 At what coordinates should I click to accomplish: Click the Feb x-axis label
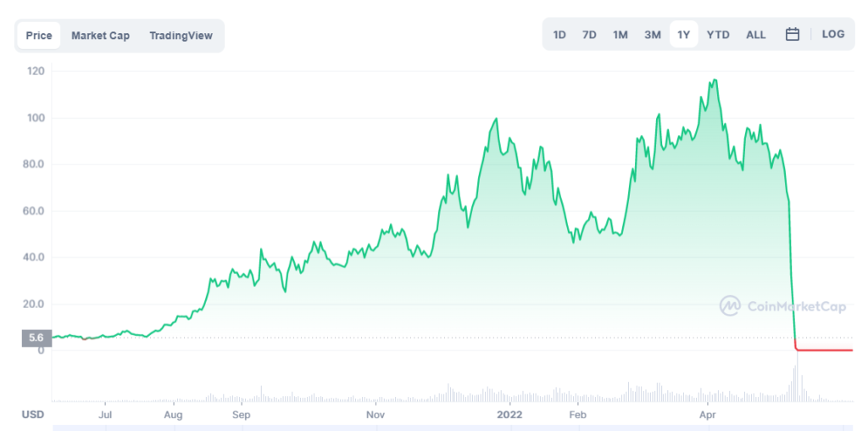point(577,414)
